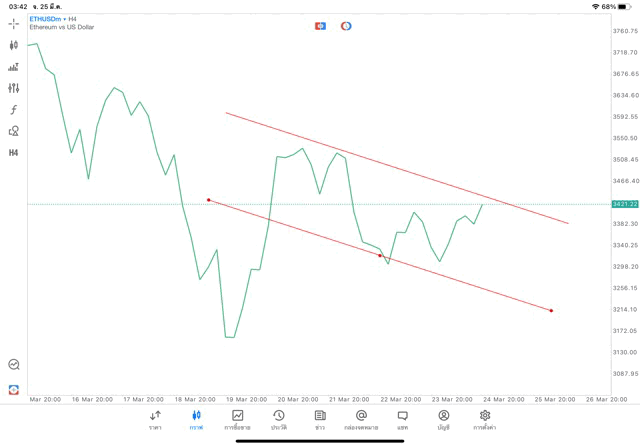Open the Quotes (ราคา) tab
Image resolution: width=640 pixels, height=447 pixels.
click(155, 420)
